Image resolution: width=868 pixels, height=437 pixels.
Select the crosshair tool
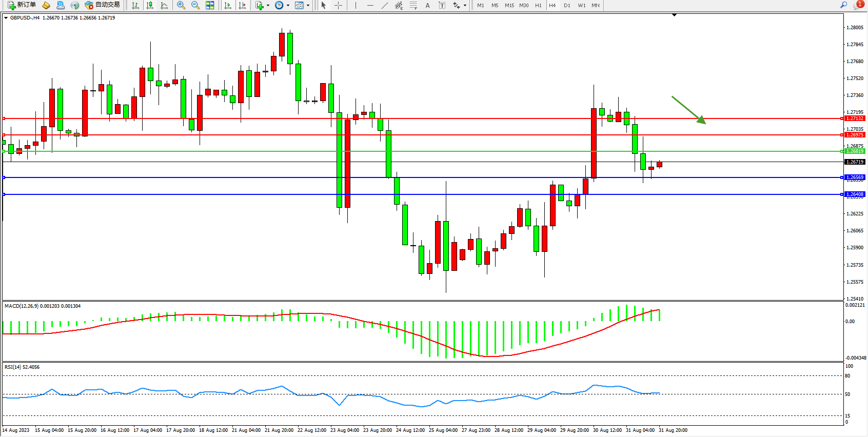[339, 5]
